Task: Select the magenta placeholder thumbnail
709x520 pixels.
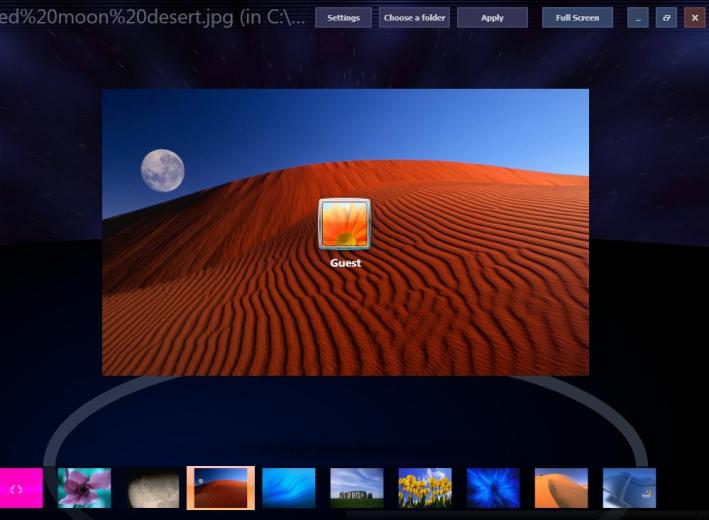Action: click(x=21, y=488)
